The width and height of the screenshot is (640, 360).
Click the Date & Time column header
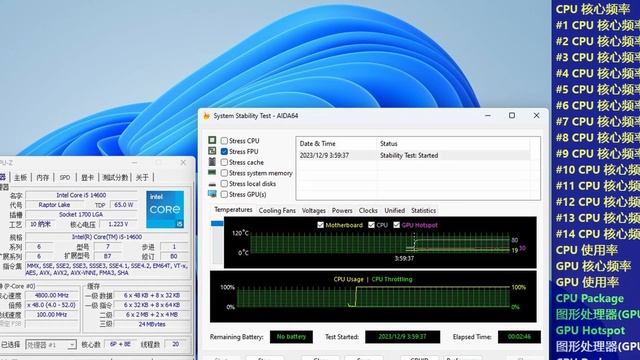click(x=336, y=144)
